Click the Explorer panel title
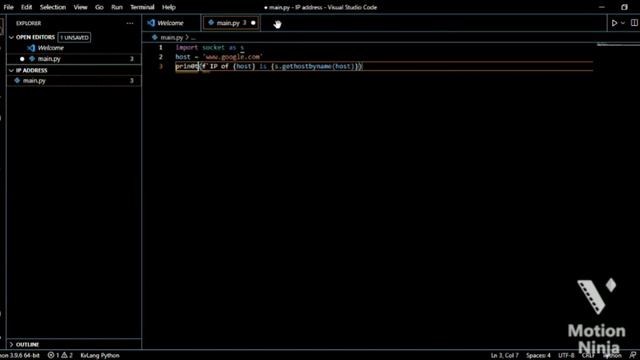 click(x=29, y=23)
